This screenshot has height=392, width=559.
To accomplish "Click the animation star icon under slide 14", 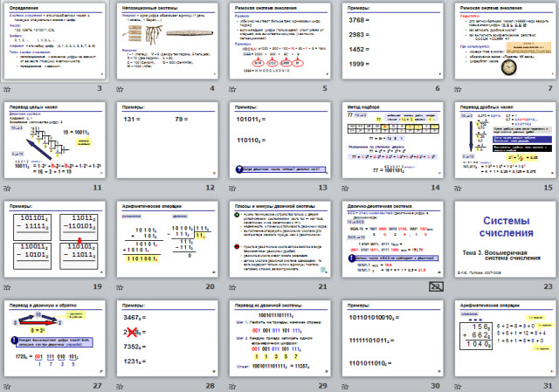I will click(x=345, y=188).
